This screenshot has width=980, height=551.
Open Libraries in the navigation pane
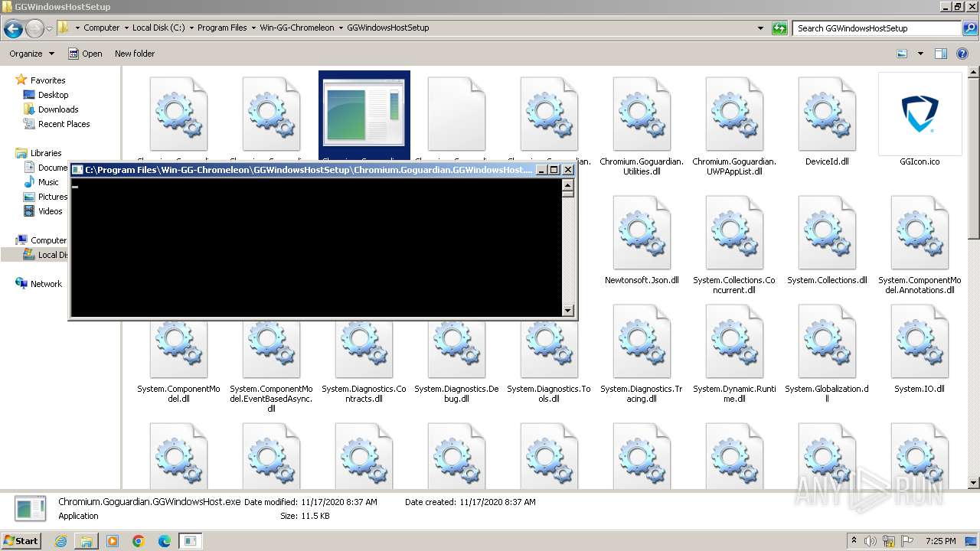coord(45,152)
